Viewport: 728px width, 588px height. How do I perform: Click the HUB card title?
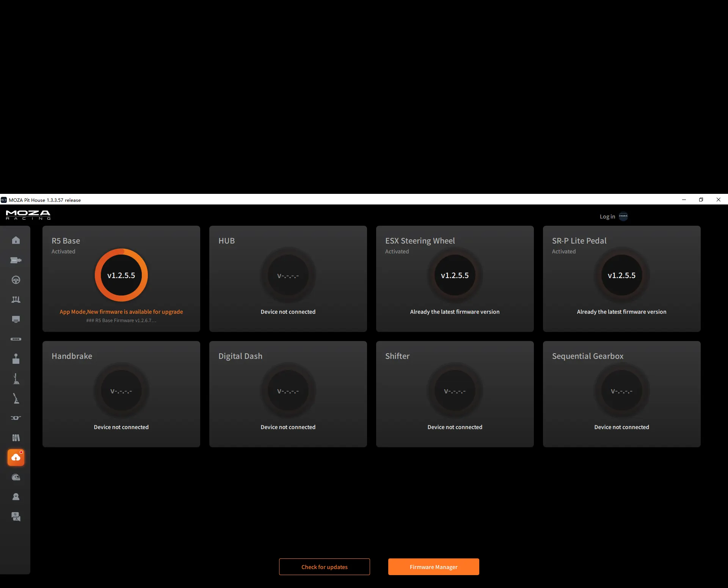tap(227, 241)
